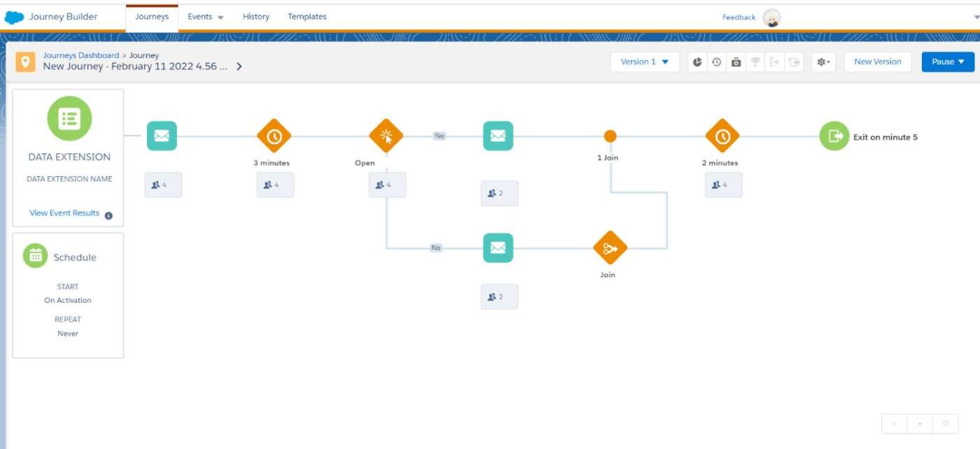Open the Schedule calendar icon
Screen dimensions: 980x449
[x=35, y=256]
